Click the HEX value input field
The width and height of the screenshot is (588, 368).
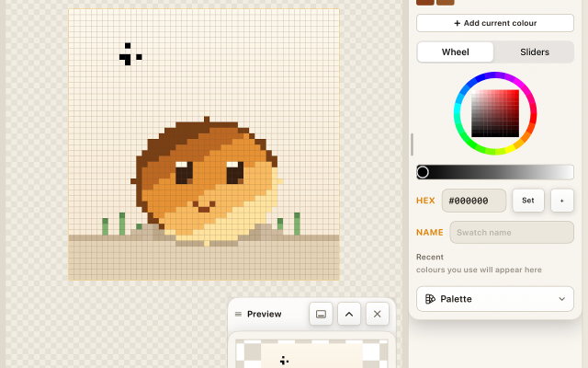click(474, 201)
